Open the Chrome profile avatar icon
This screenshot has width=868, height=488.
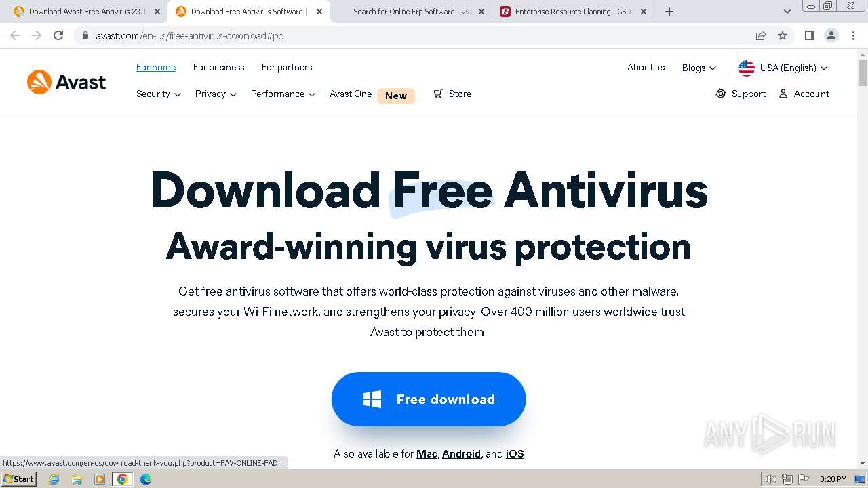(x=831, y=35)
